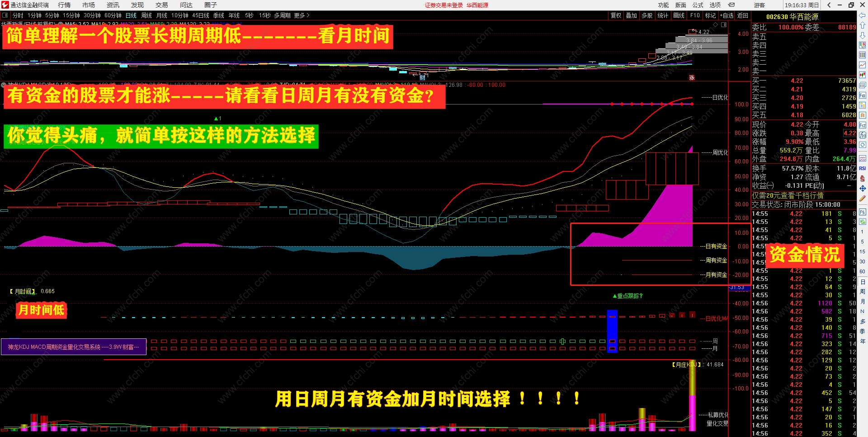Switch to 周线 weekly chart tab
Screen dimensions: 868x437
click(146, 15)
